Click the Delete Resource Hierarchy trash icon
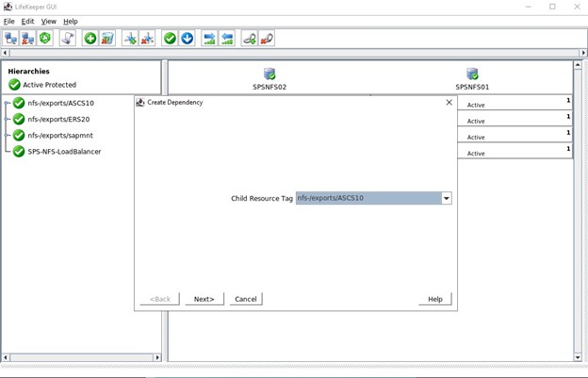The height and width of the screenshot is (378, 588). click(x=107, y=39)
